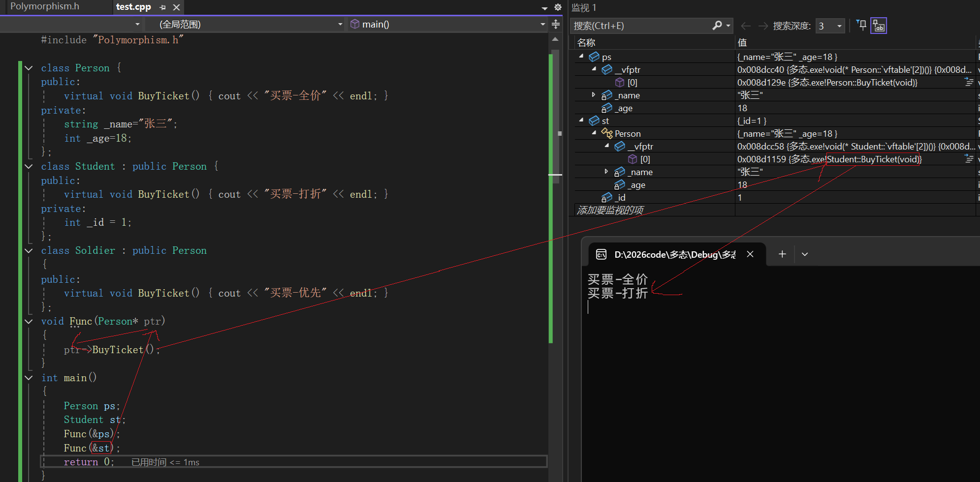The height and width of the screenshot is (482, 980).
Task: Click the split editor window icon
Action: (x=556, y=24)
